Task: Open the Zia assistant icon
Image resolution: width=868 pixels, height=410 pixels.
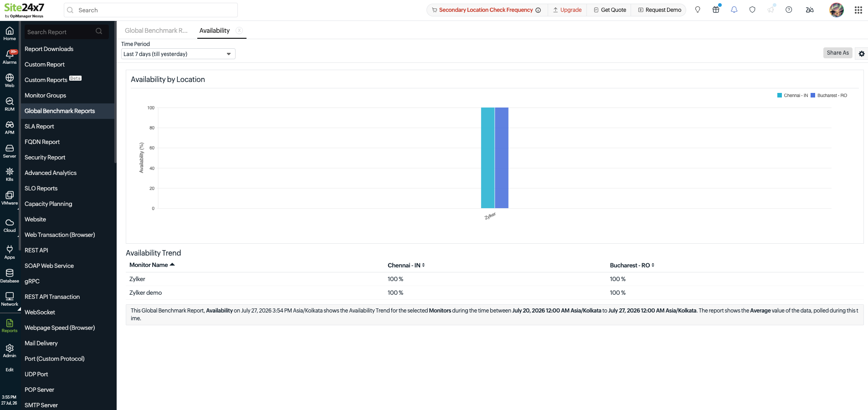Action: [x=810, y=10]
